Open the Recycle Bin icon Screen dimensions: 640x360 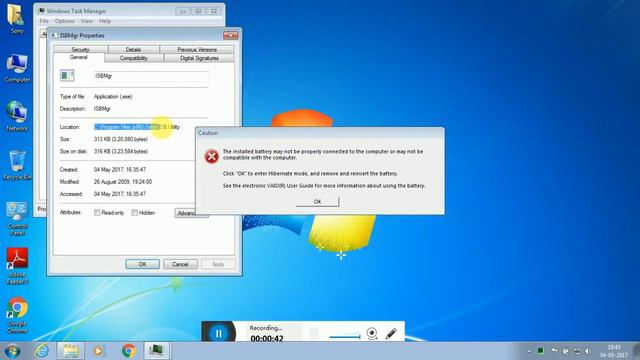click(17, 166)
